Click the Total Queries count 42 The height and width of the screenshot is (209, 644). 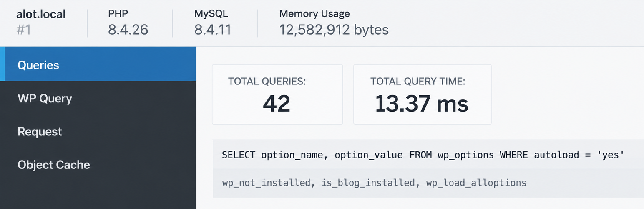click(277, 103)
